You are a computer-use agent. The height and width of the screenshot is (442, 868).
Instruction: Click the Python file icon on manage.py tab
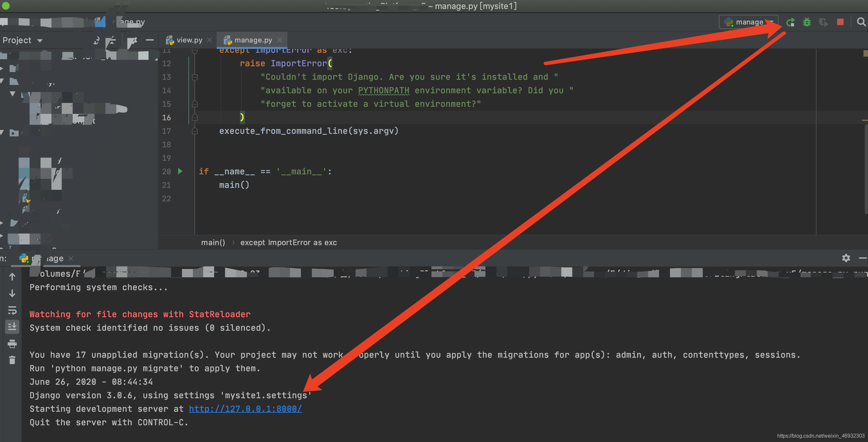point(228,40)
